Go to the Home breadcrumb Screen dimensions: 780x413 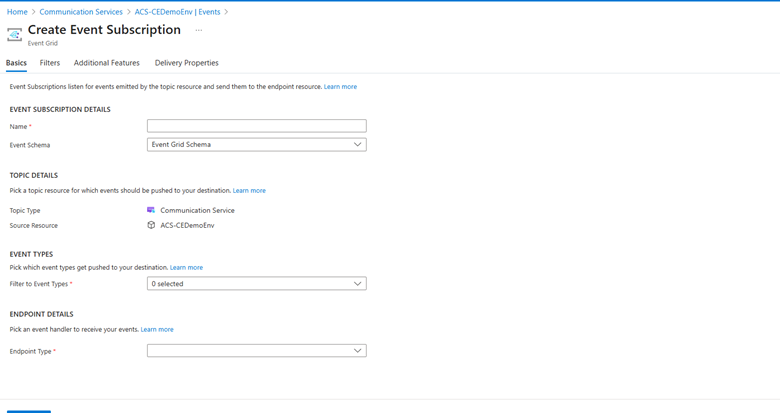pyautogui.click(x=17, y=11)
